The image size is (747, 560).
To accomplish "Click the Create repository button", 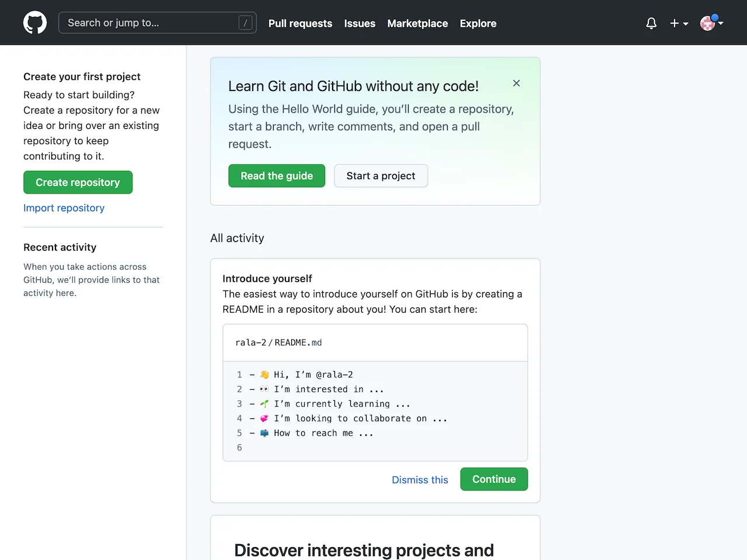I will click(x=78, y=182).
